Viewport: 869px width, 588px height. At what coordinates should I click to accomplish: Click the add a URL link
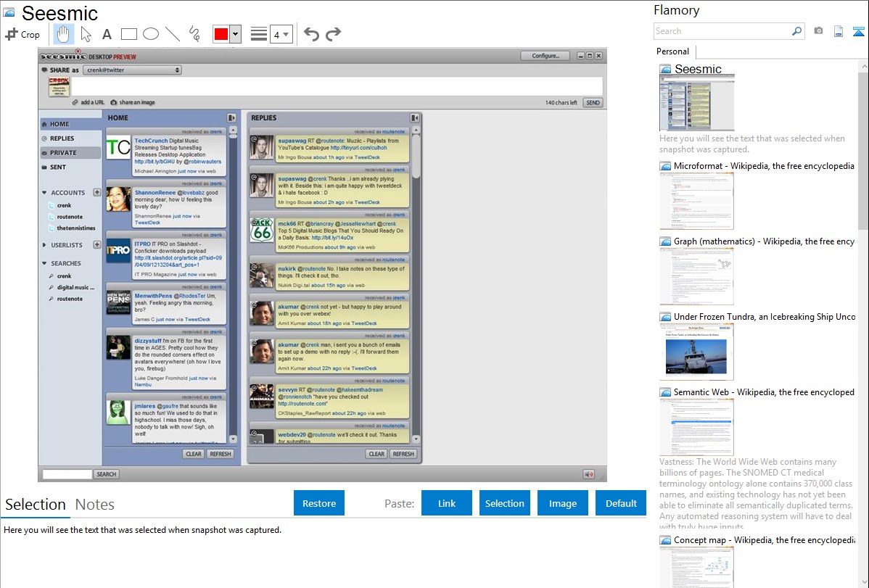(x=88, y=102)
